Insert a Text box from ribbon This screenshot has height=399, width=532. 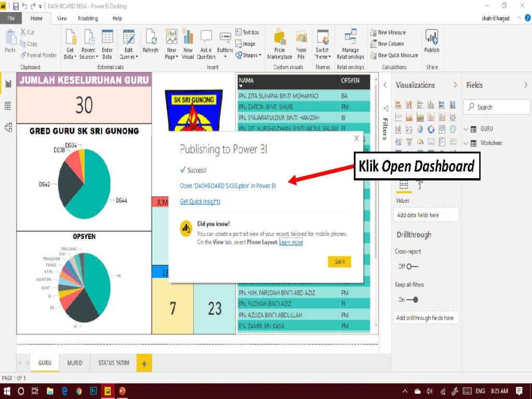coord(247,32)
